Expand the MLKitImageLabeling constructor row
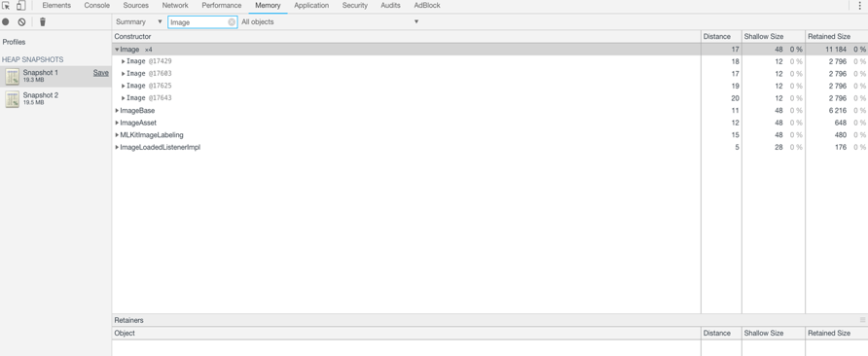 [117, 134]
